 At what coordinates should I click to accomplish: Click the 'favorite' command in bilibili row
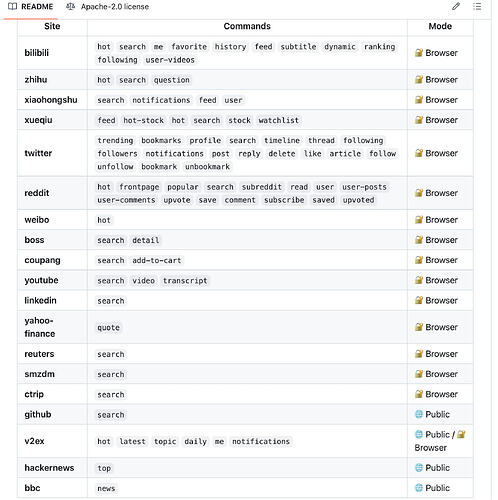(189, 47)
